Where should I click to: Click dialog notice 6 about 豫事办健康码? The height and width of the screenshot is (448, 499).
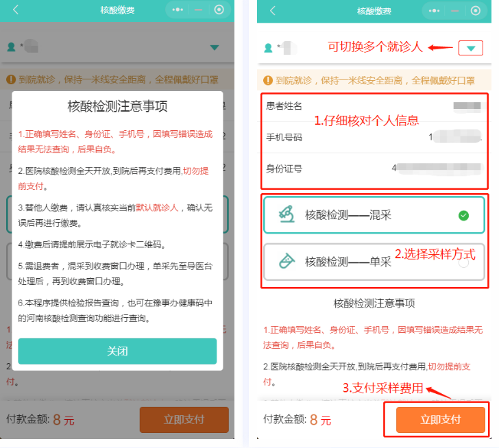[x=115, y=310]
